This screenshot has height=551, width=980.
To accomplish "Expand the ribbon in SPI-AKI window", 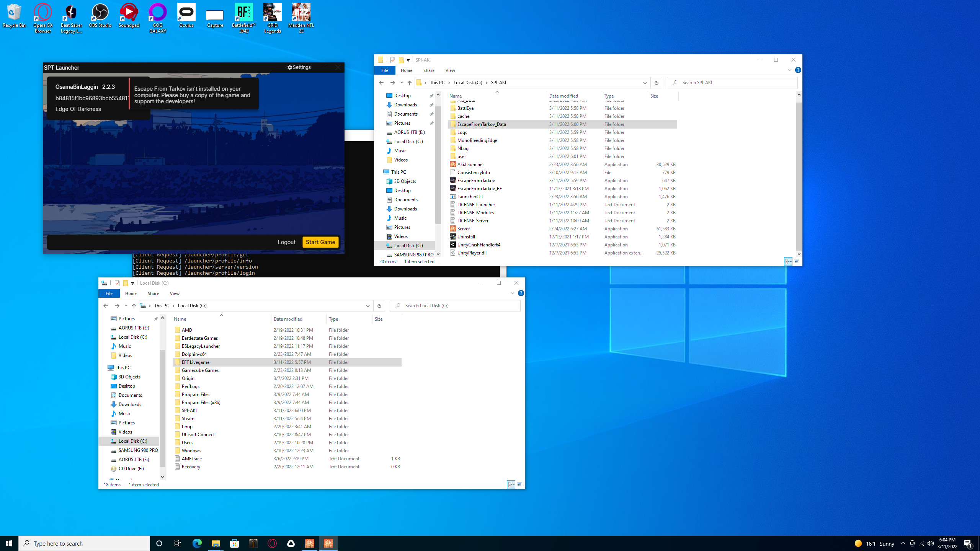I will [x=789, y=70].
